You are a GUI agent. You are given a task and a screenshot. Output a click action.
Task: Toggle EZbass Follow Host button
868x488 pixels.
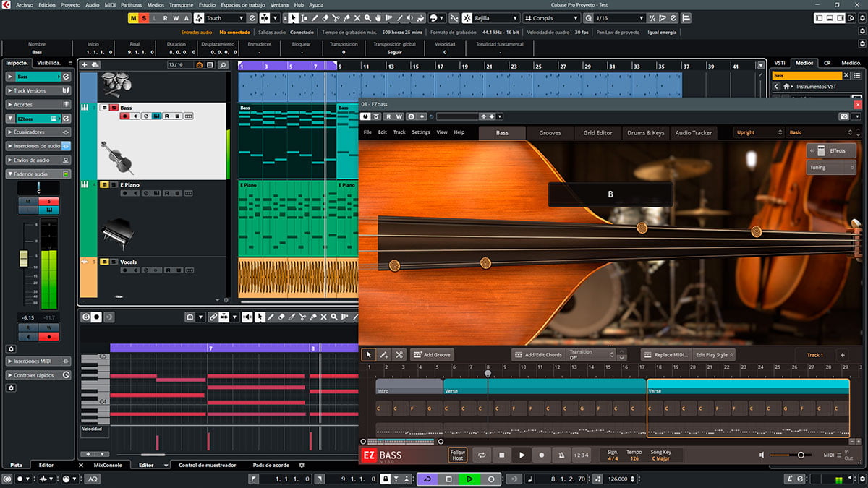click(x=458, y=455)
